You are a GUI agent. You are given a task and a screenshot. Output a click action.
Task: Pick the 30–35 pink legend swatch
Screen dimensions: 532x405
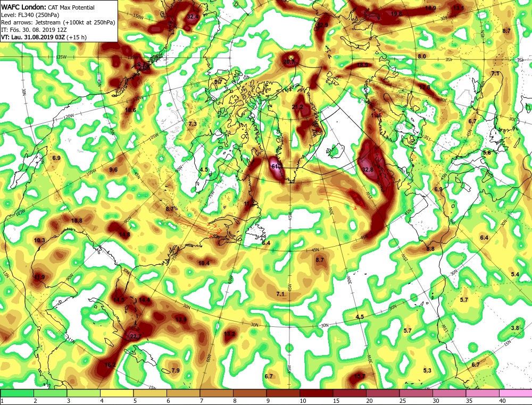coord(449,393)
